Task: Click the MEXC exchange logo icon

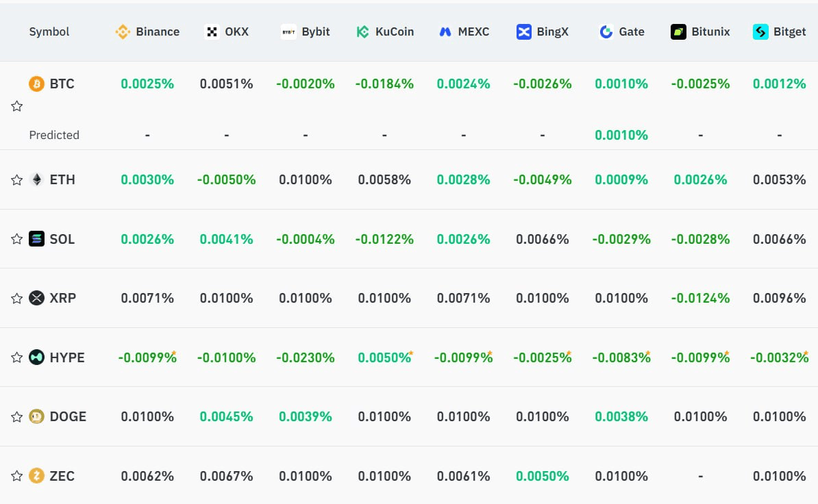Action: tap(445, 32)
